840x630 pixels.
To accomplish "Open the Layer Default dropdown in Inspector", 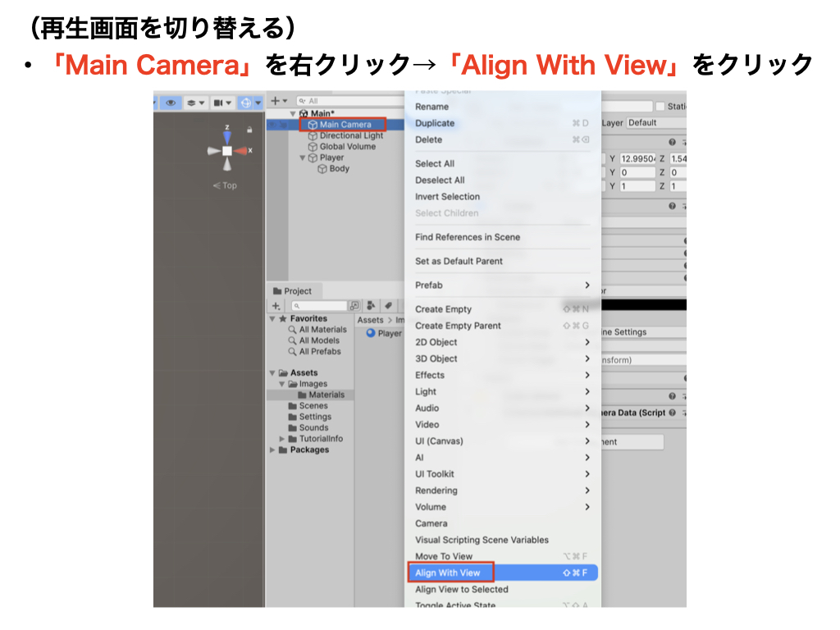I will pyautogui.click(x=657, y=123).
